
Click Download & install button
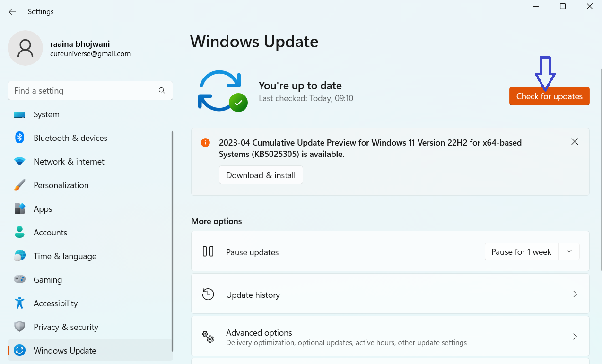click(x=261, y=175)
